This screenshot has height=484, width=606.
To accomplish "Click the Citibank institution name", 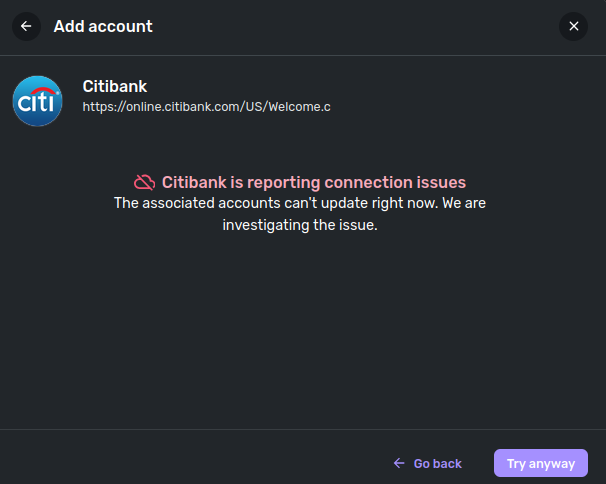I will click(115, 86).
